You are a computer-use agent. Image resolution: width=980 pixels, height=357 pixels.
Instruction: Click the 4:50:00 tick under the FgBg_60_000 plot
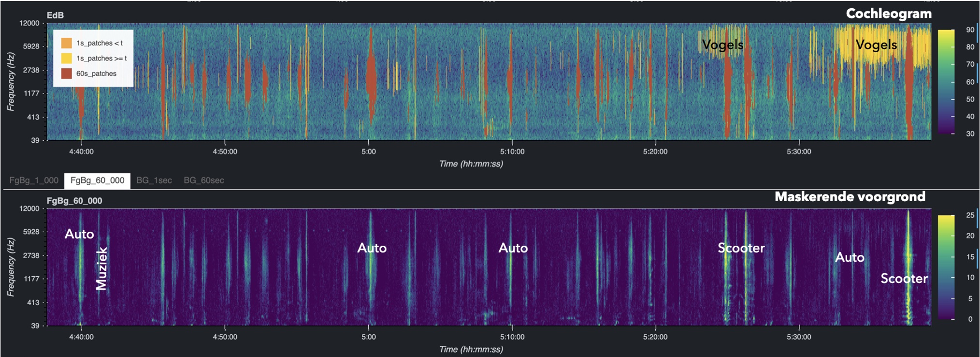[x=225, y=337]
